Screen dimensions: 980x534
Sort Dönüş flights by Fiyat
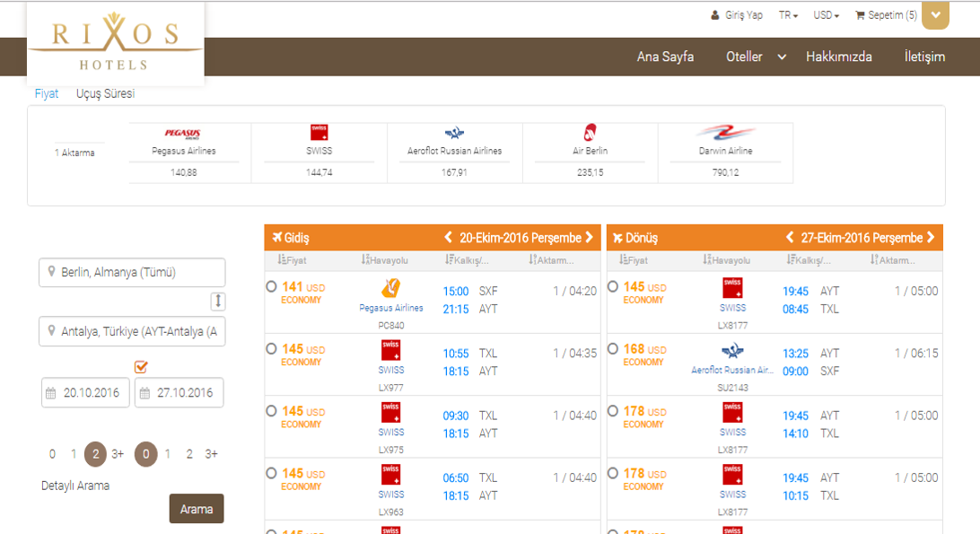[633, 260]
